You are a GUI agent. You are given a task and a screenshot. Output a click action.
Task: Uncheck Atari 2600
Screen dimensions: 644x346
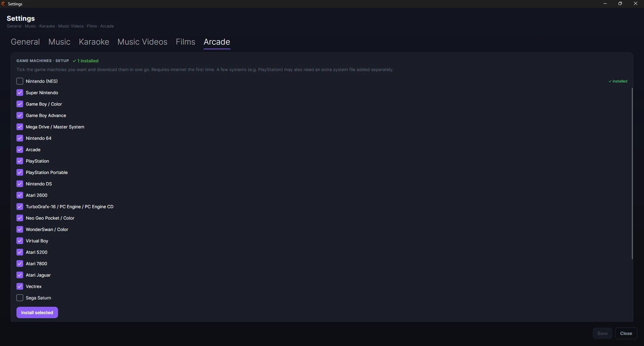click(20, 195)
